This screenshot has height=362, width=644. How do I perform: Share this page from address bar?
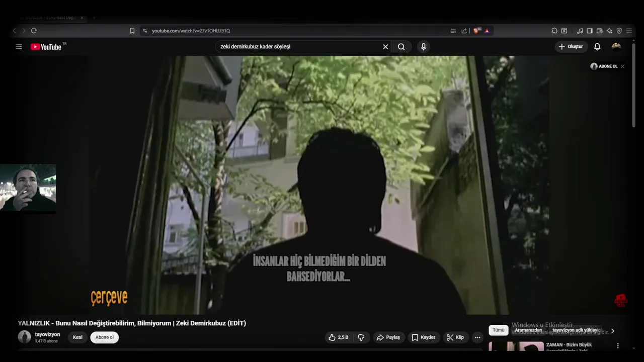point(464,31)
